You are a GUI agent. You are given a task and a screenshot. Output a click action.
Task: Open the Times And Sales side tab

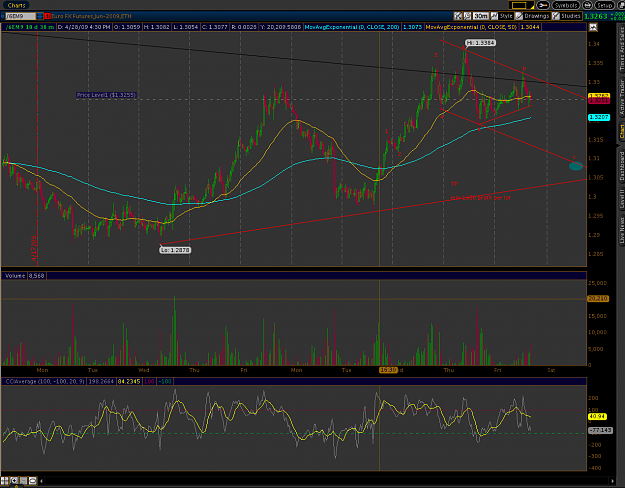pyautogui.click(x=621, y=49)
